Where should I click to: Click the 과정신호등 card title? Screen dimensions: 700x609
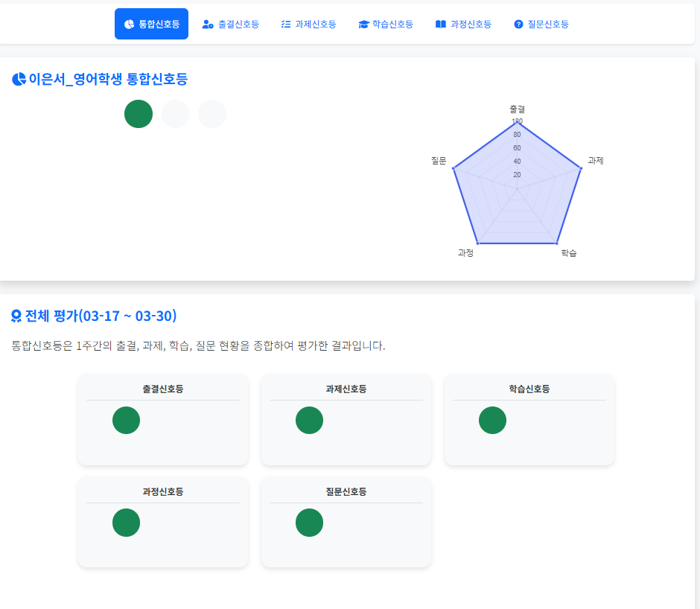pos(163,491)
